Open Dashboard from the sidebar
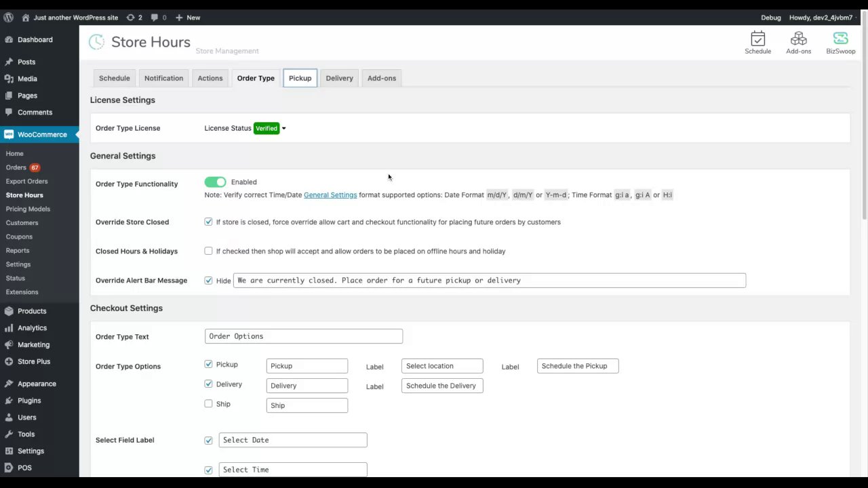The image size is (868, 488). (x=35, y=39)
